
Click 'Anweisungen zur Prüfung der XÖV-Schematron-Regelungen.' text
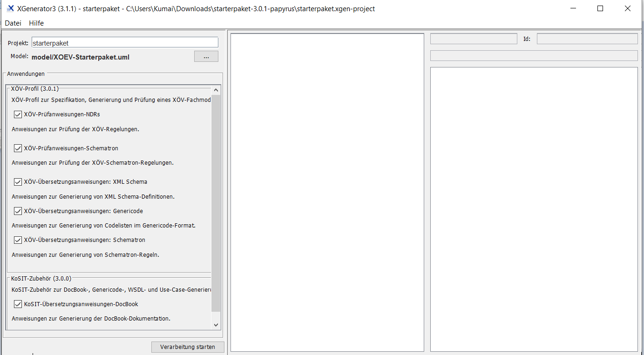93,163
